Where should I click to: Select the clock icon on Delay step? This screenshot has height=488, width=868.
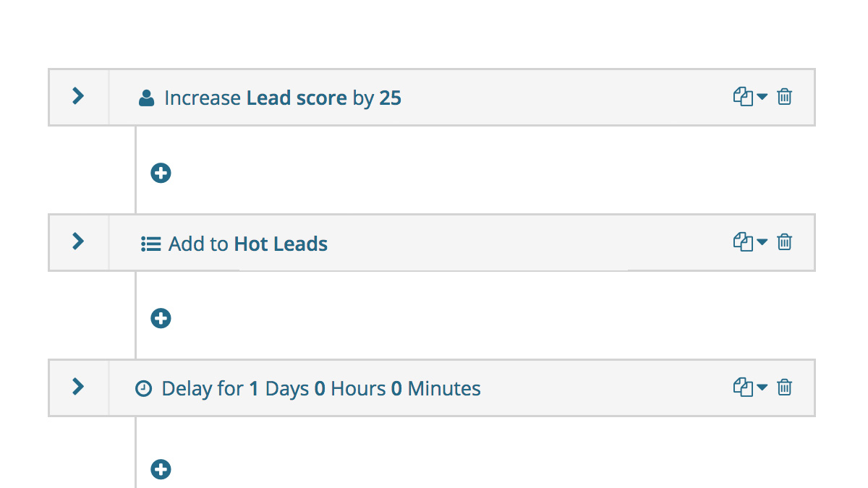(x=144, y=389)
